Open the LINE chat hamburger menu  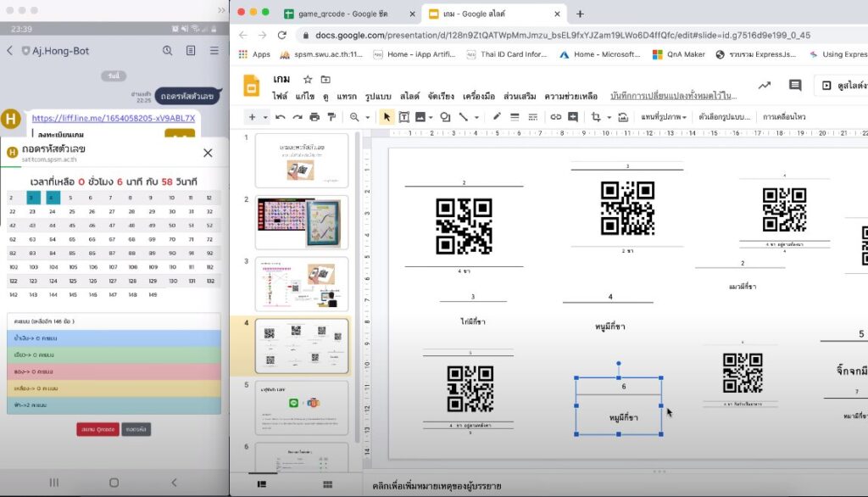pyautogui.click(x=214, y=50)
